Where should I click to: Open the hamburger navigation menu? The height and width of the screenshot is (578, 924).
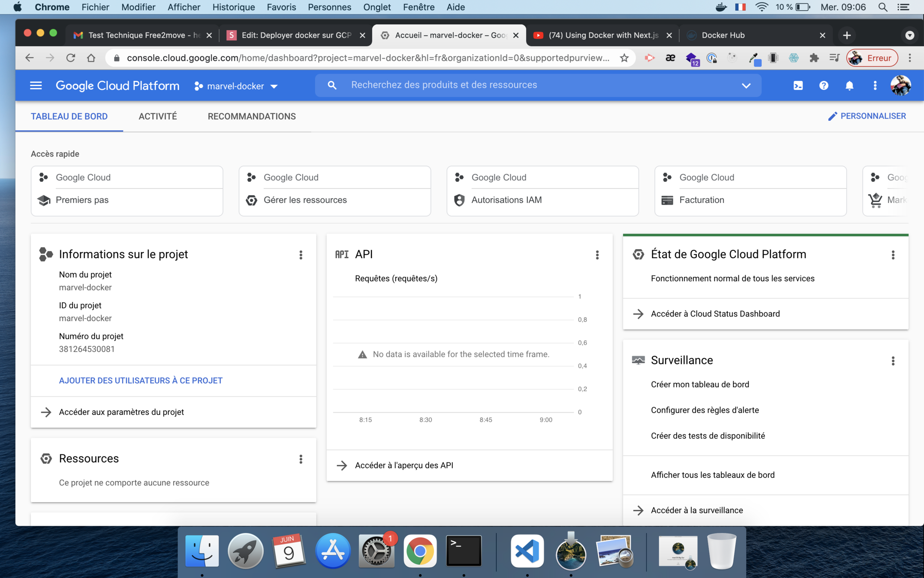[x=36, y=86]
